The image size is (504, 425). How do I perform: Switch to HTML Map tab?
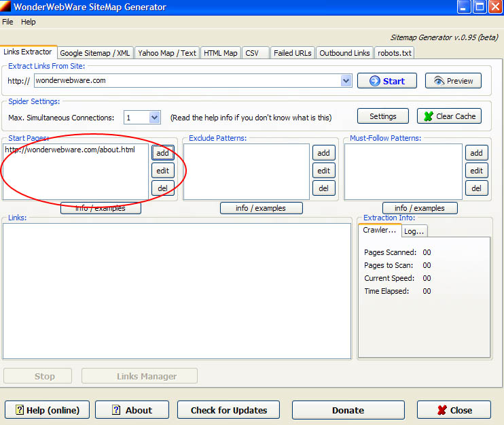(x=221, y=53)
